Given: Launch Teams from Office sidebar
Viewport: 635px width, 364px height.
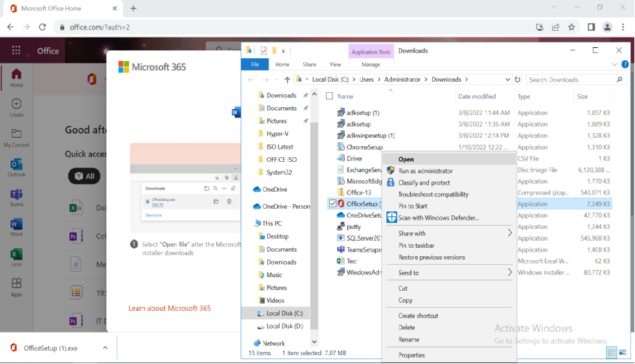Looking at the screenshot, I should click(16, 197).
